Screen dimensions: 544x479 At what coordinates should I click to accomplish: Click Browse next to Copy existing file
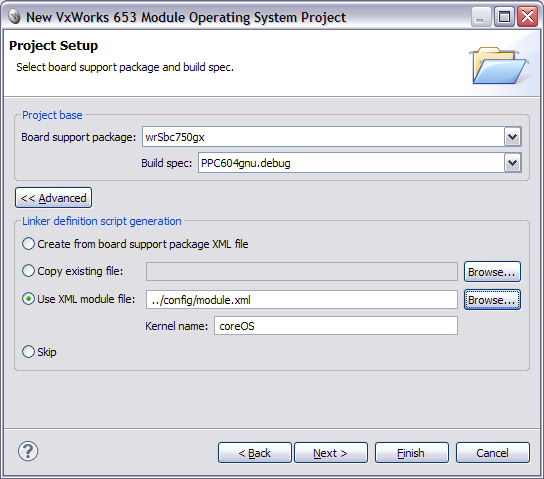[x=492, y=272]
